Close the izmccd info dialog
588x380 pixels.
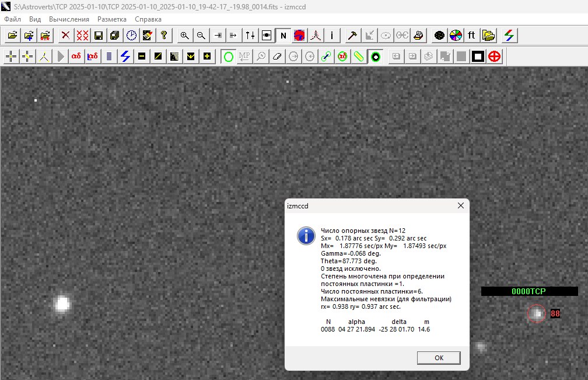tap(461, 205)
